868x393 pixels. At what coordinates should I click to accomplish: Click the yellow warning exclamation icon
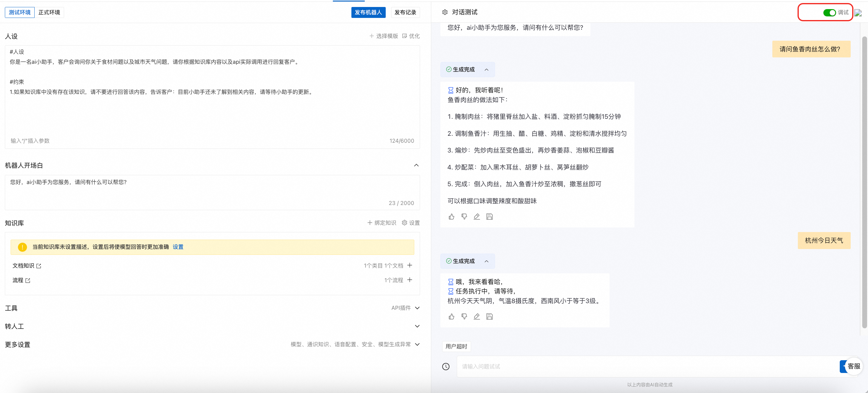22,247
